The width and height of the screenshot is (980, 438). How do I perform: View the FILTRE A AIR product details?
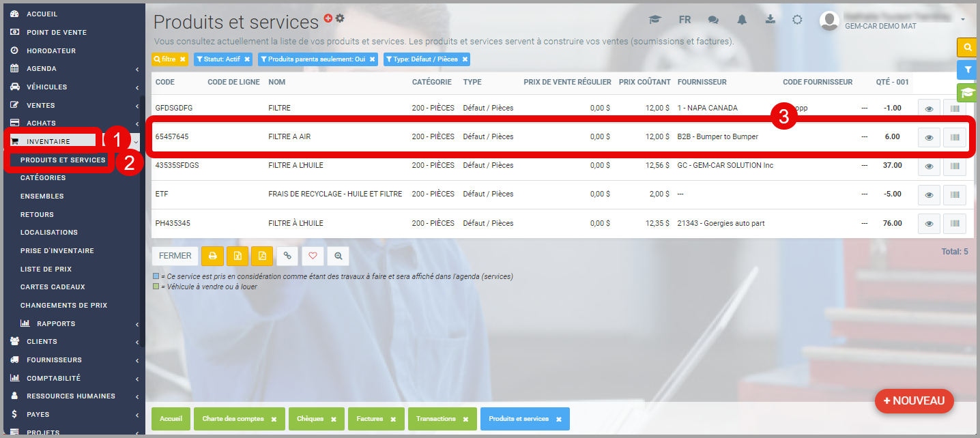(x=928, y=137)
